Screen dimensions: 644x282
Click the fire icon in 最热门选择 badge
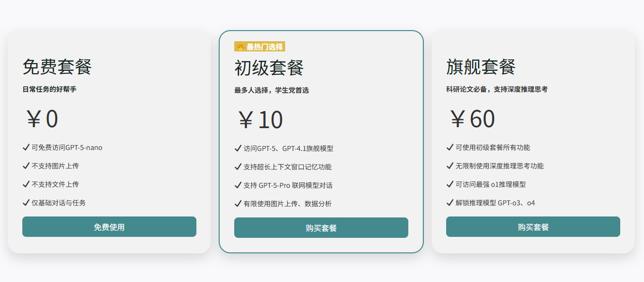click(x=241, y=47)
